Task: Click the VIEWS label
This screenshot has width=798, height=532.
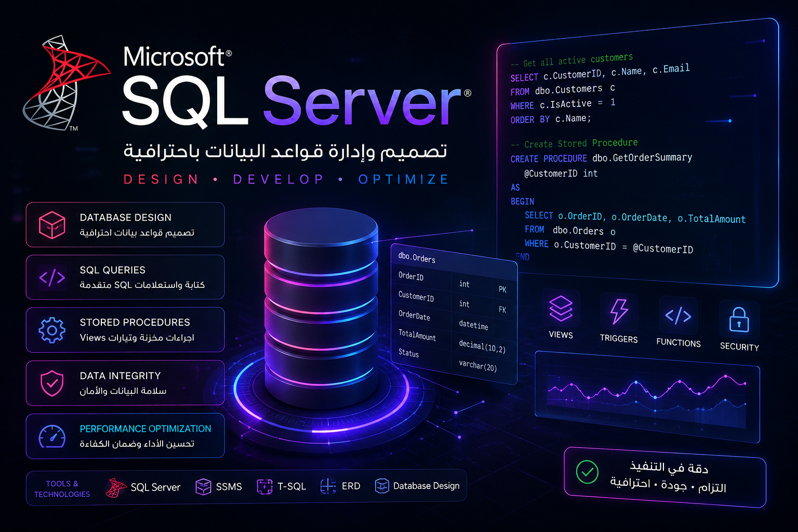Action: pyautogui.click(x=561, y=335)
